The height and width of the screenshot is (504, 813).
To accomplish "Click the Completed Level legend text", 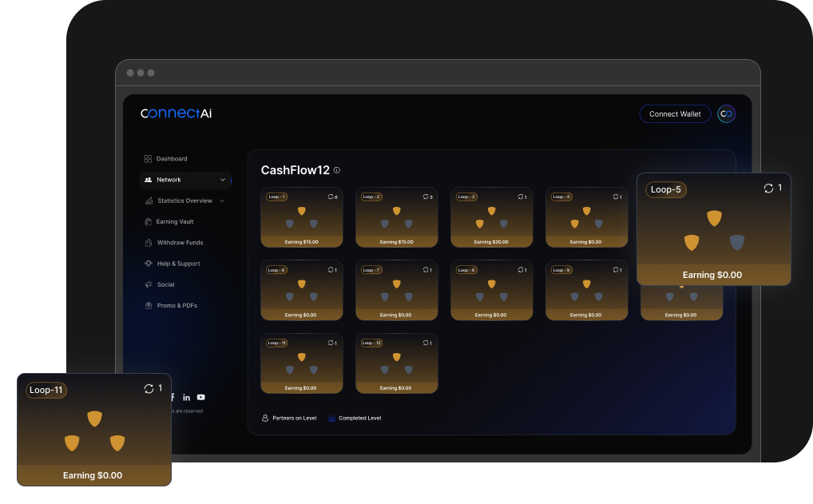I will (x=360, y=418).
